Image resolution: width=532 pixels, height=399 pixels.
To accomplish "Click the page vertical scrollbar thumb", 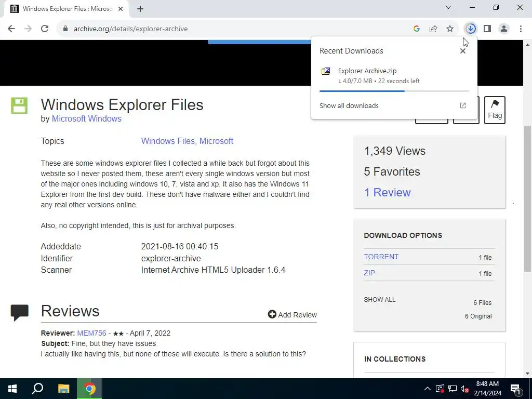I will [x=527, y=199].
